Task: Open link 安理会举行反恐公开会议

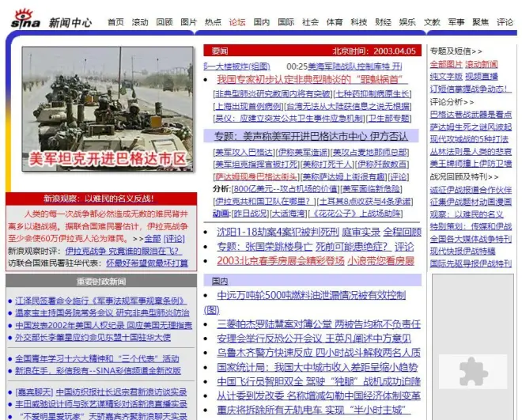Action: pos(270,339)
